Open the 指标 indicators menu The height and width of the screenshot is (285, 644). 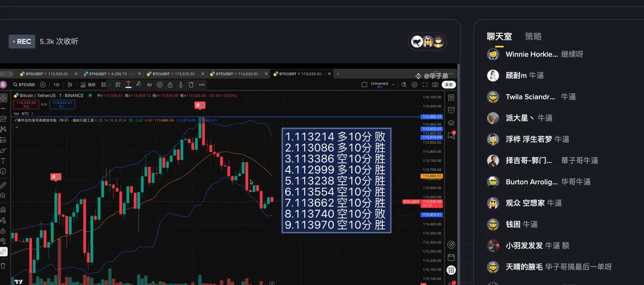(x=88, y=85)
